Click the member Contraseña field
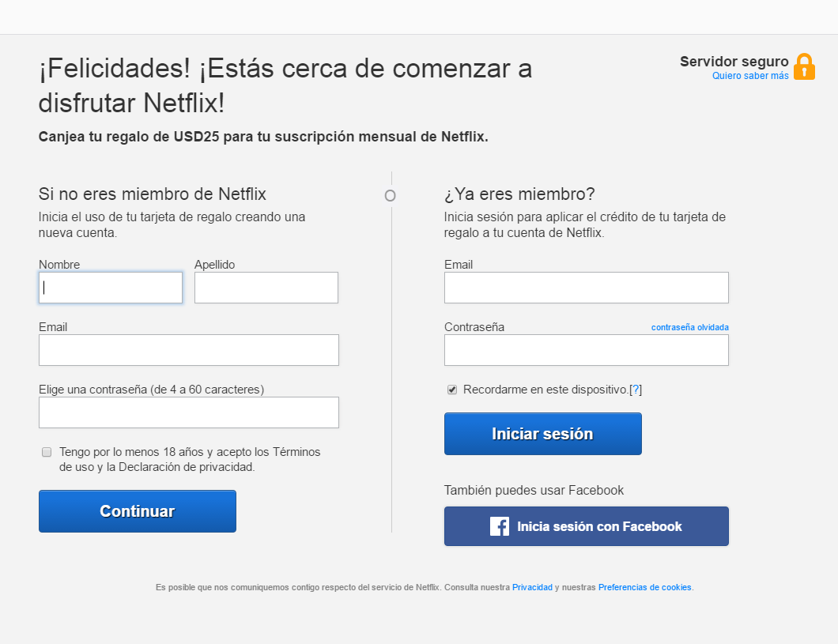This screenshot has width=838, height=644. tap(587, 350)
